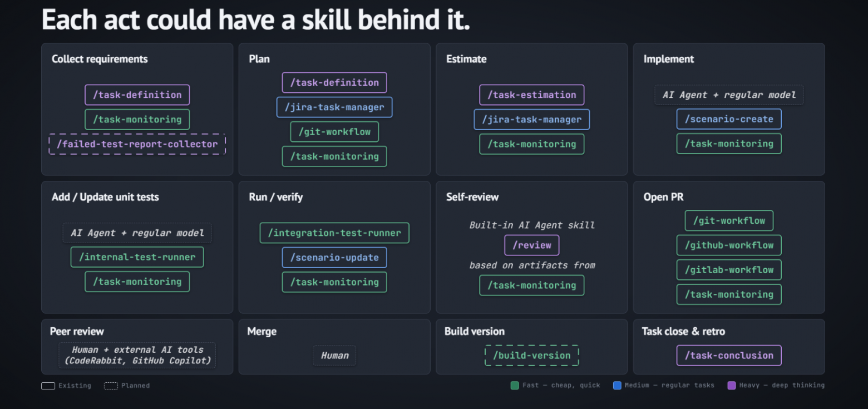Click /task-estimation in Estimate card
Image resolution: width=868 pixels, height=409 pixels.
click(531, 95)
